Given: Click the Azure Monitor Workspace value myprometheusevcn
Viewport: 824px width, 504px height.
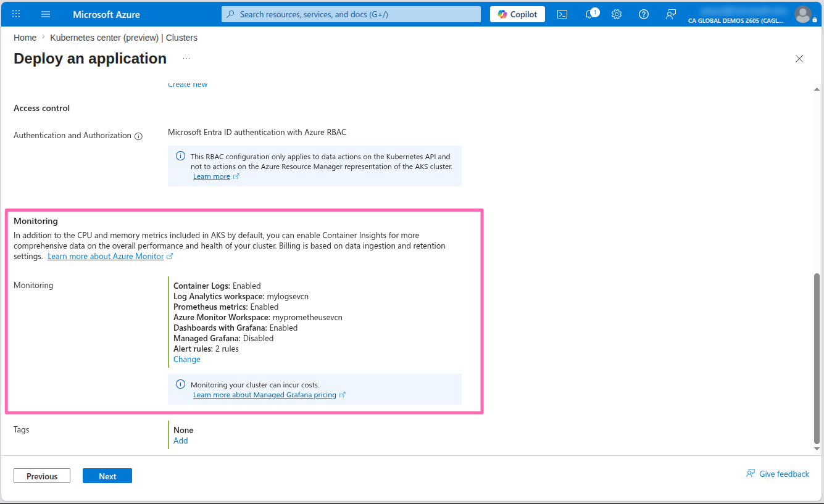Looking at the screenshot, I should [x=307, y=317].
